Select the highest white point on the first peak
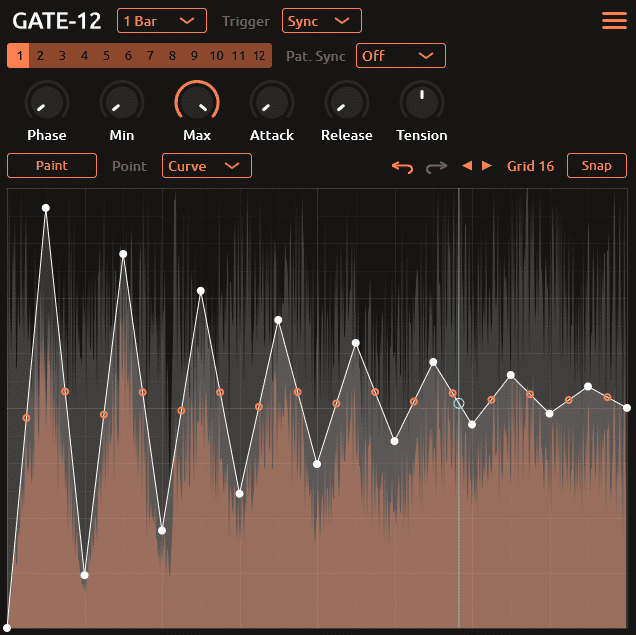Image resolution: width=636 pixels, height=635 pixels. click(x=46, y=208)
